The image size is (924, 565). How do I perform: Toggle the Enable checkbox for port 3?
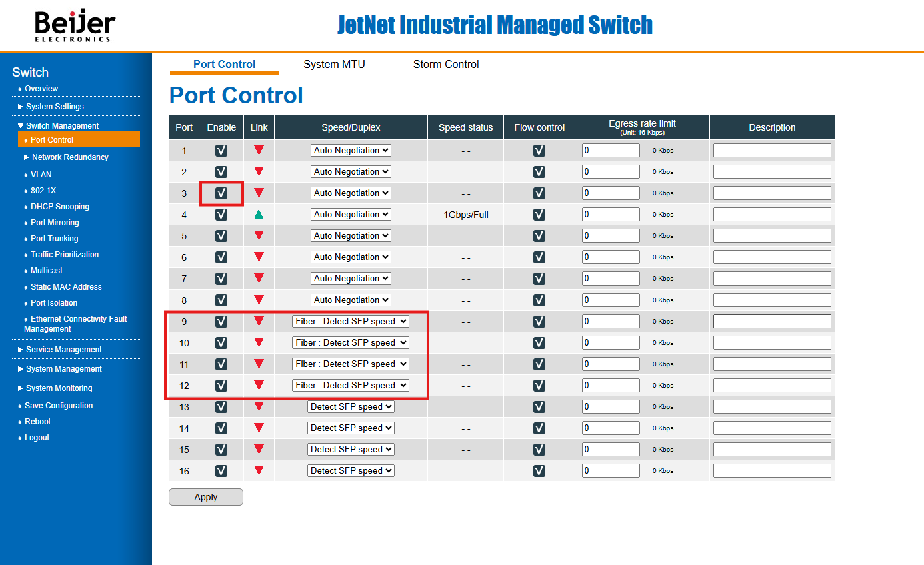pyautogui.click(x=221, y=193)
